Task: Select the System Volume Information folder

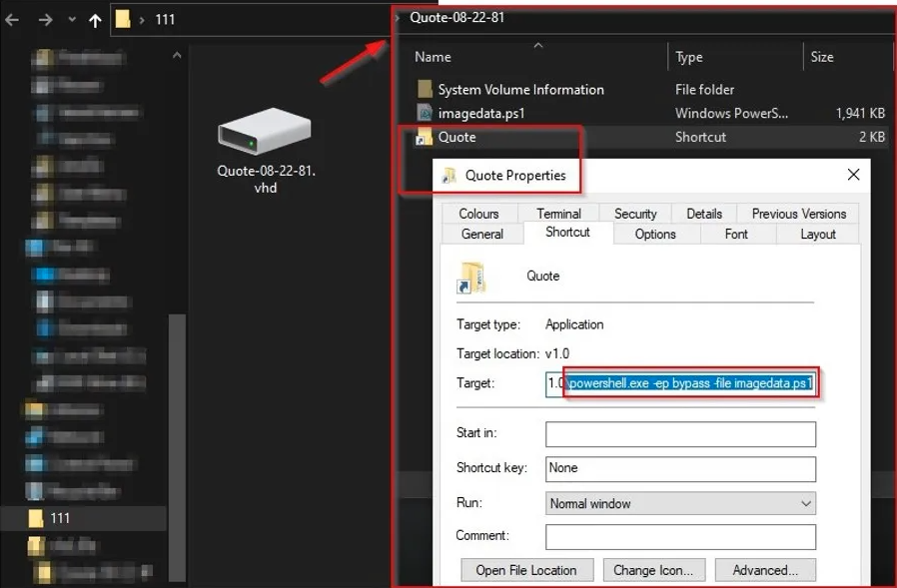Action: pyautogui.click(x=519, y=90)
